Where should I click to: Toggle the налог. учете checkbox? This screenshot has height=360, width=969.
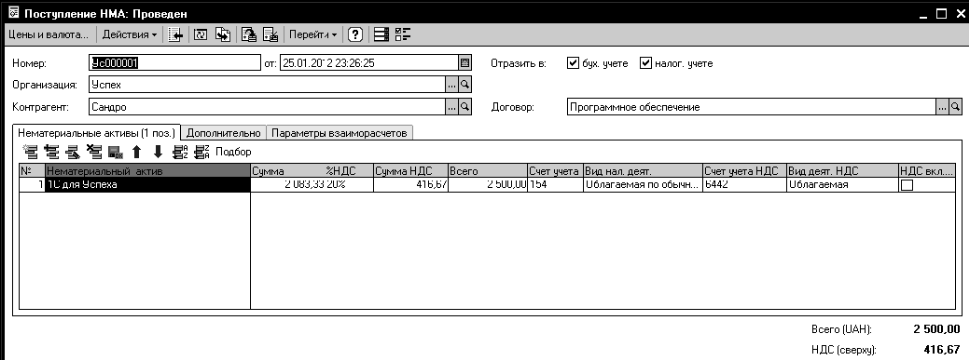click(x=646, y=63)
